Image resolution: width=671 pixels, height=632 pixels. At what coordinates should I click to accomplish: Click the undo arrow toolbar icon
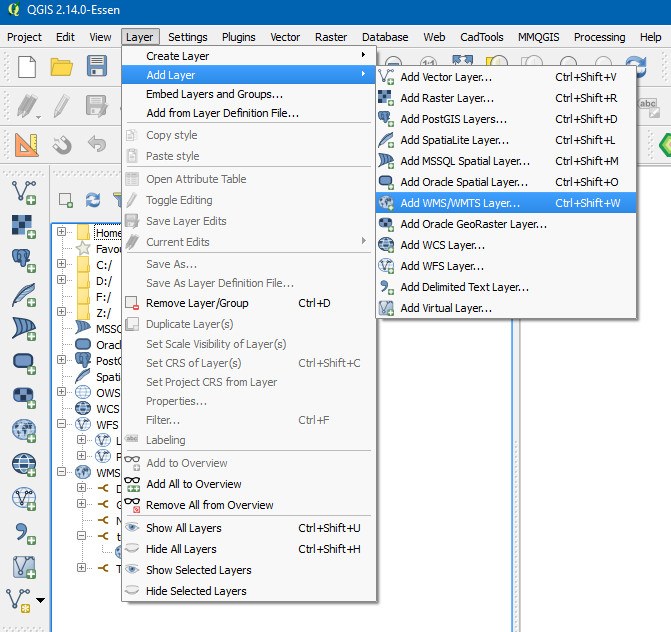pyautogui.click(x=97, y=144)
